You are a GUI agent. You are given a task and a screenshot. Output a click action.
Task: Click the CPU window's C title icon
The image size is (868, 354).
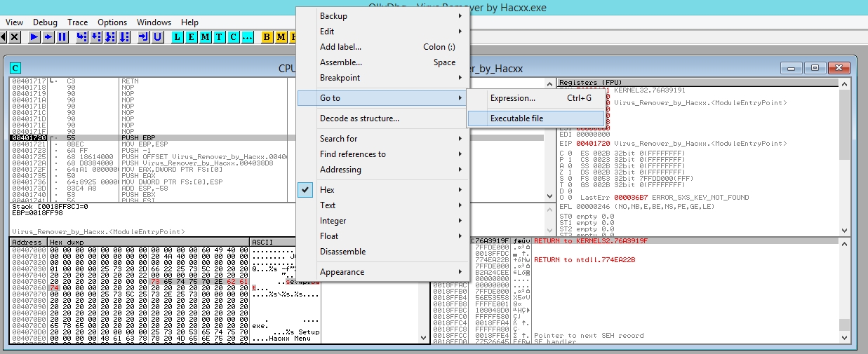pyautogui.click(x=15, y=68)
